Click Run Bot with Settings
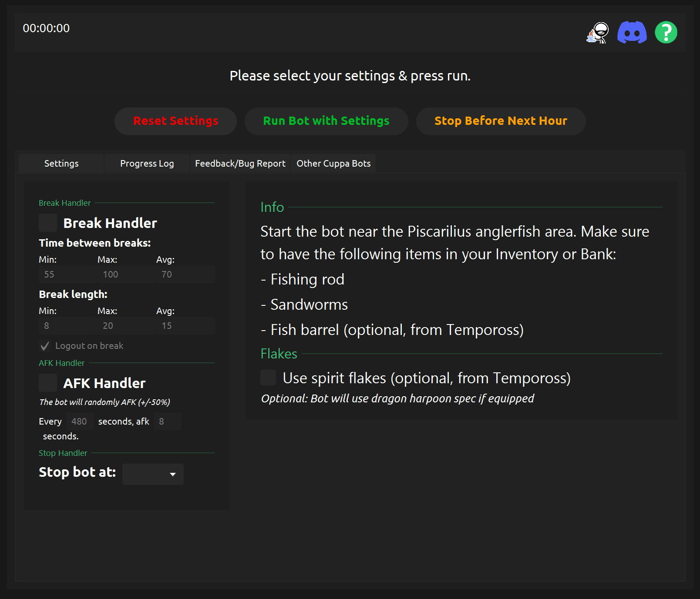 (x=326, y=121)
